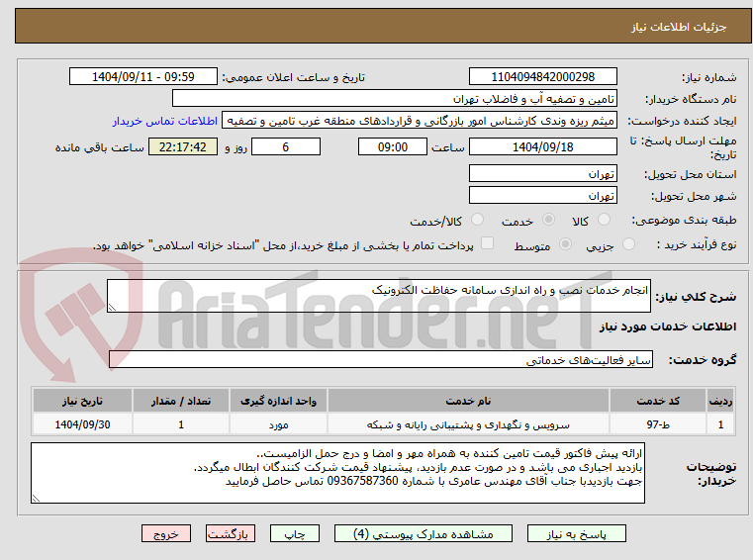
Task: Click the شهر محل تحویل field تهران
Action: (542, 196)
